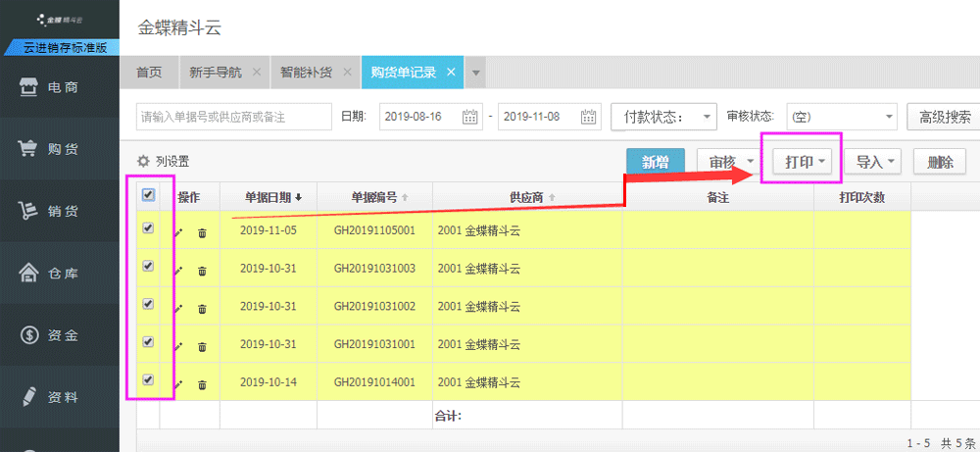Click the 高级搜索 button
Viewport: 980px width, 452px height.
[945, 117]
